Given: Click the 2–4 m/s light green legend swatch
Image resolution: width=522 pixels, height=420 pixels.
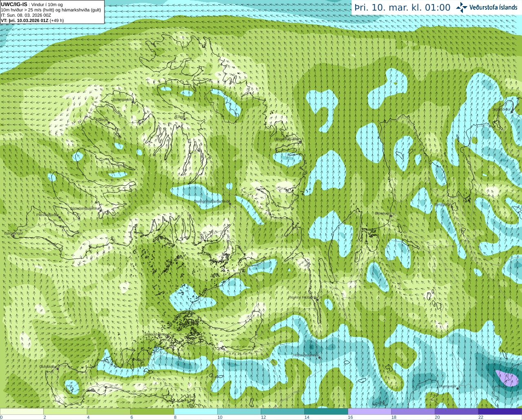Looking at the screenshot, I should pos(65,411).
